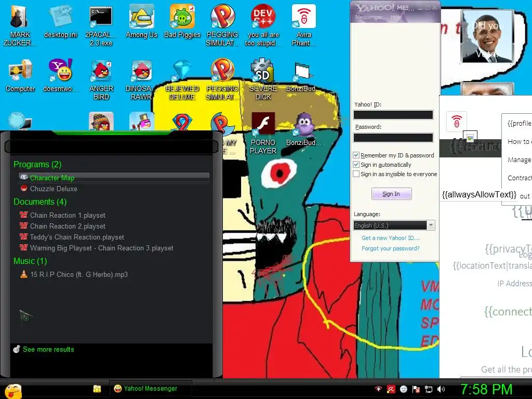Click the Password input field
Viewport: 532px width, 399px height.
(x=393, y=137)
